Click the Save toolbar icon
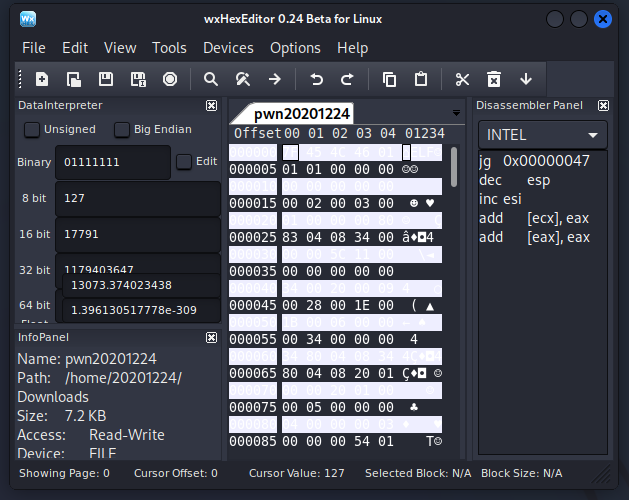 (106, 79)
